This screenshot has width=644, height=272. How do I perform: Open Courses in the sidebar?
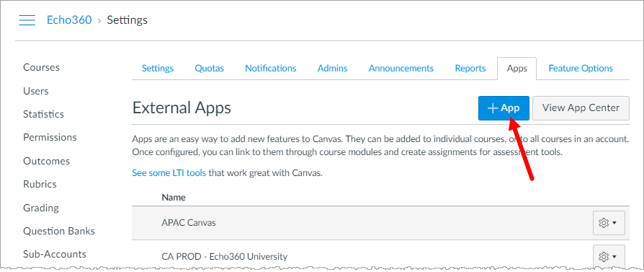(42, 68)
